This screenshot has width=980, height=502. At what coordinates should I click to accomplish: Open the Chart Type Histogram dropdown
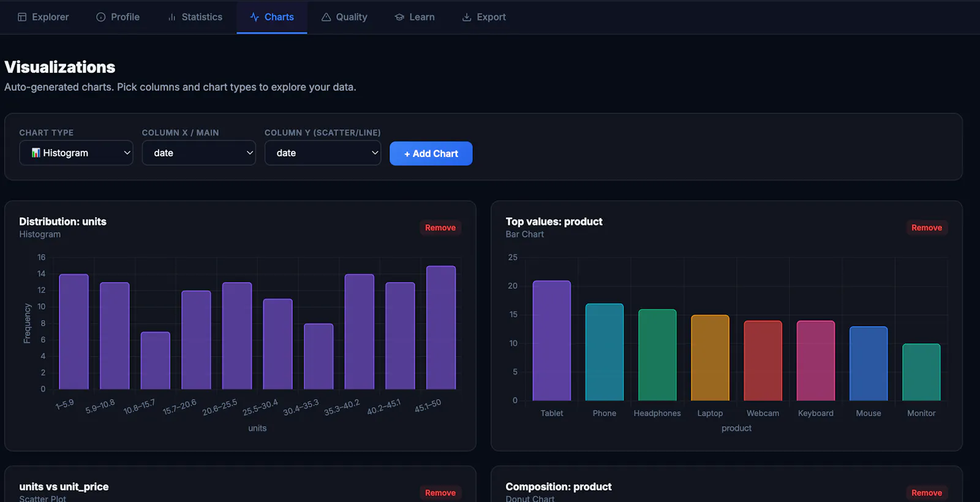point(76,153)
